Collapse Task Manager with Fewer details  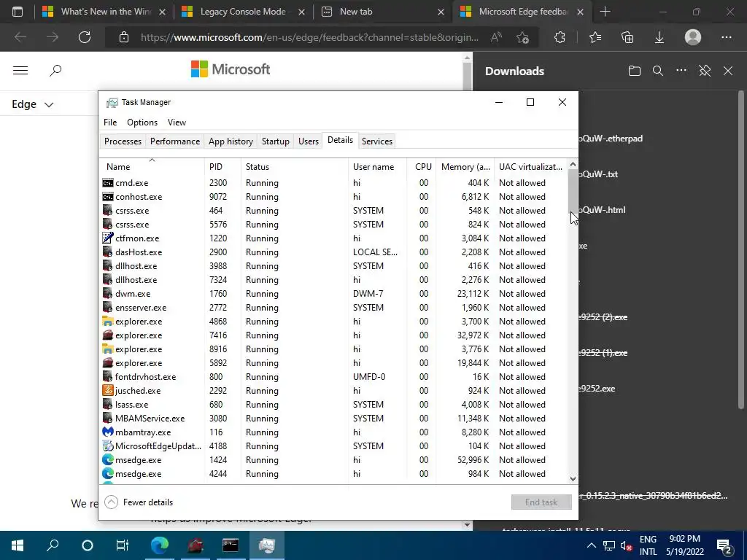pyautogui.click(x=139, y=502)
